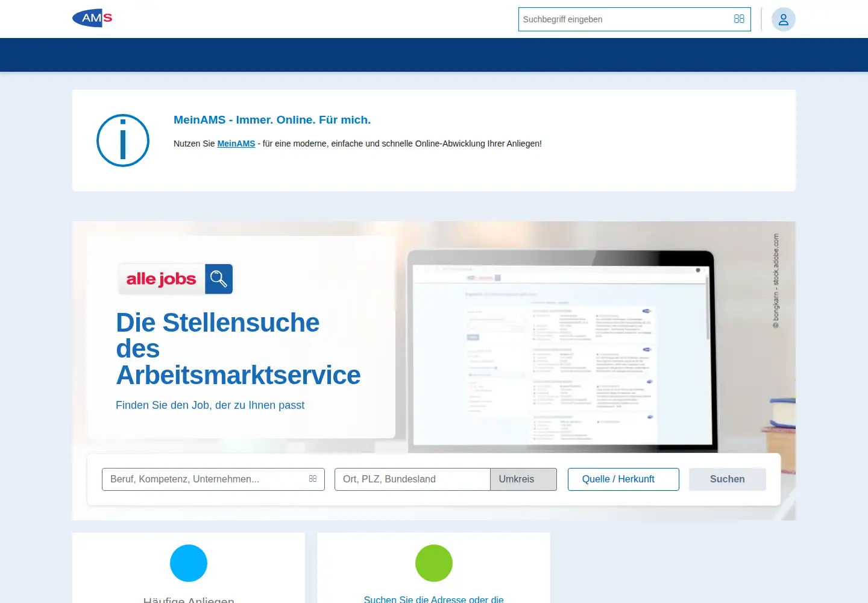This screenshot has height=603, width=868.
Task: Click the blue info circle icon
Action: [123, 140]
